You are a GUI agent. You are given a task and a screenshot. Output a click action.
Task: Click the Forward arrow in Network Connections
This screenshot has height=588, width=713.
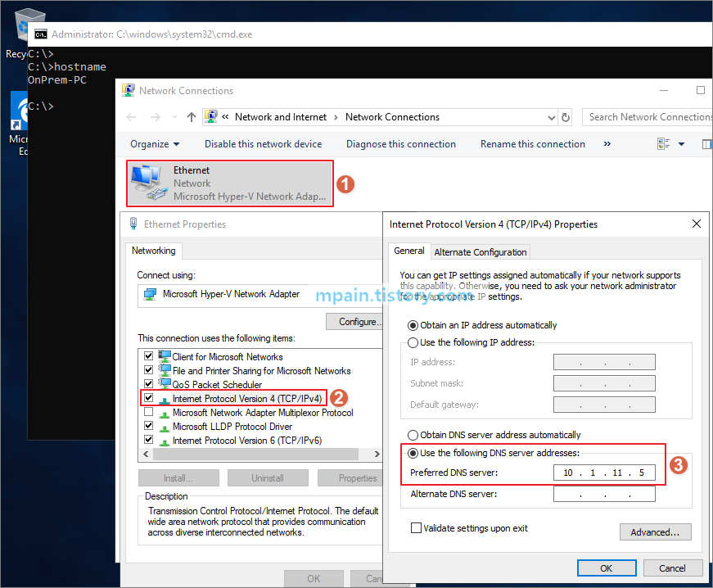(155, 117)
